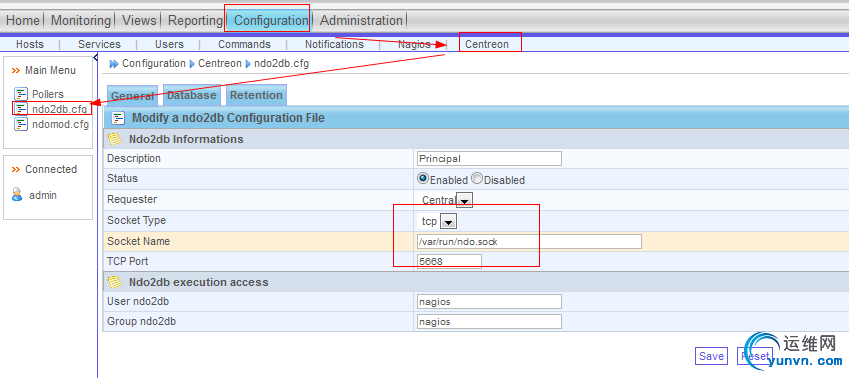
Task: Click the Group ndo2db input field
Action: pos(489,322)
